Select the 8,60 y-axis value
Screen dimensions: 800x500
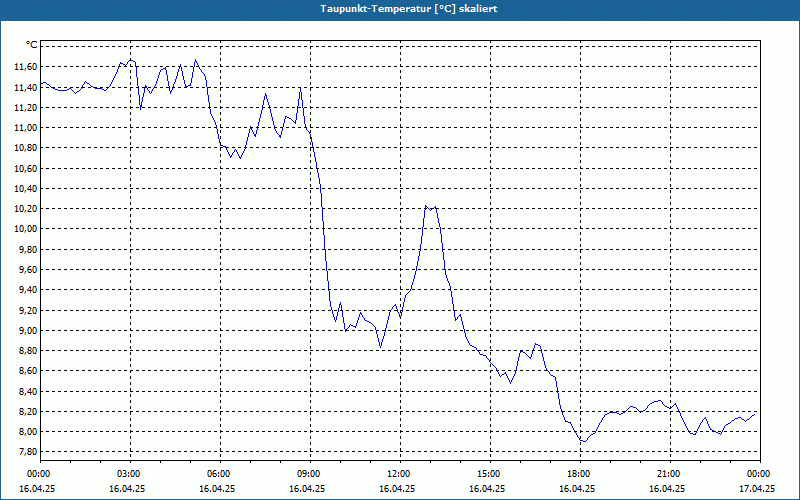click(29, 371)
